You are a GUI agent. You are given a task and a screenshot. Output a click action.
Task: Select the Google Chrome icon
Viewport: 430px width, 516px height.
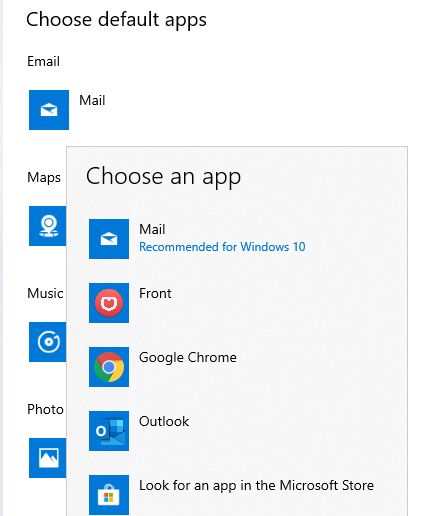109,367
